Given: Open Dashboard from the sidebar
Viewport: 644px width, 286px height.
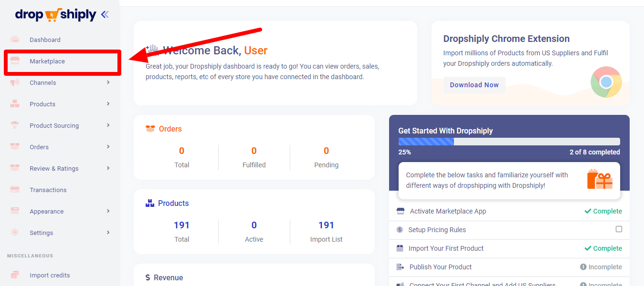Looking at the screenshot, I should [45, 40].
